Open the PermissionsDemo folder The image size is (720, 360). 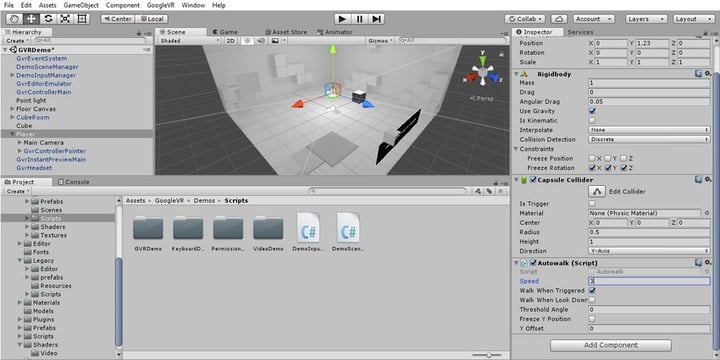click(x=228, y=233)
